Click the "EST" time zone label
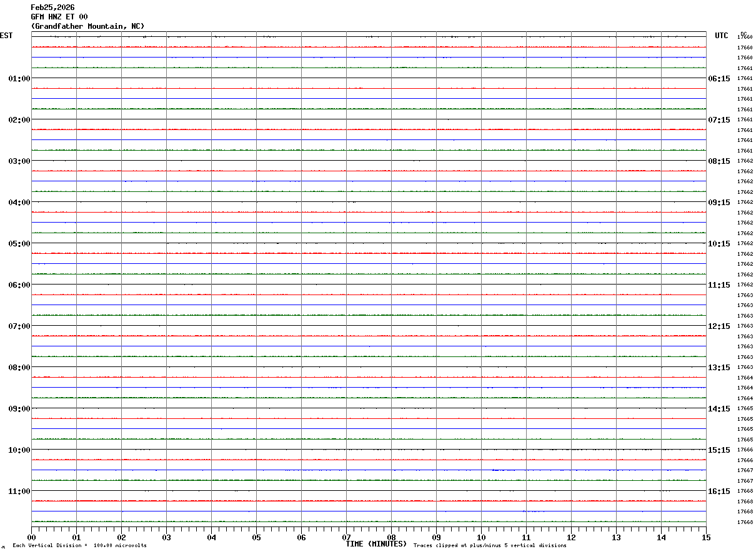 click(6, 36)
